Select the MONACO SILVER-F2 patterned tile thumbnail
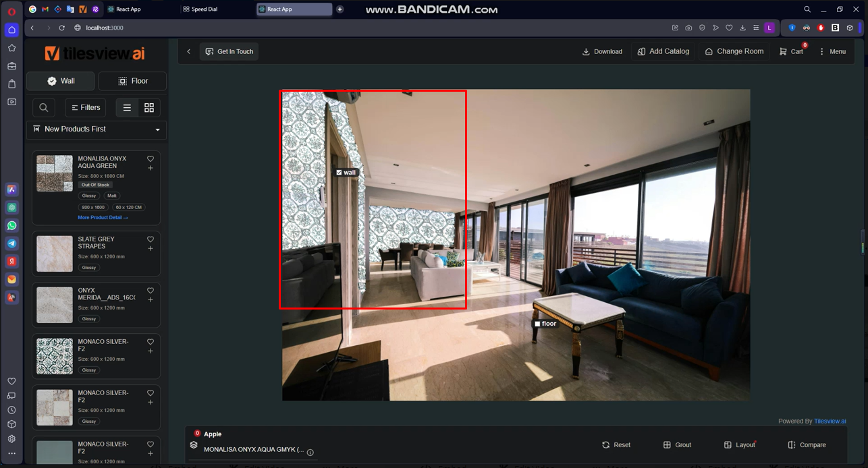The width and height of the screenshot is (868, 468). (55, 356)
